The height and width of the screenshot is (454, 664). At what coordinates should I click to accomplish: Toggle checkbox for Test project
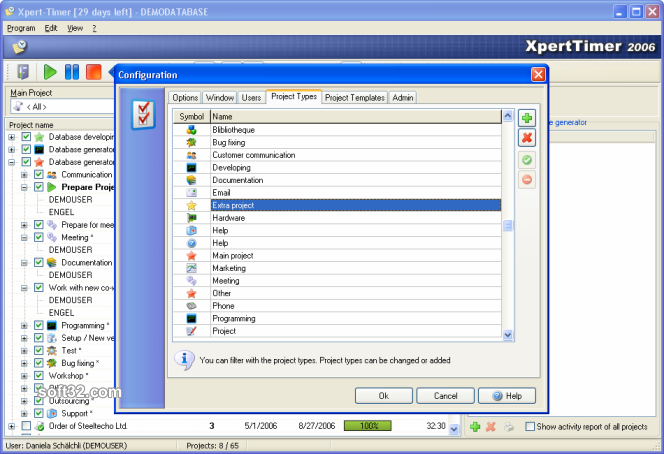39,351
